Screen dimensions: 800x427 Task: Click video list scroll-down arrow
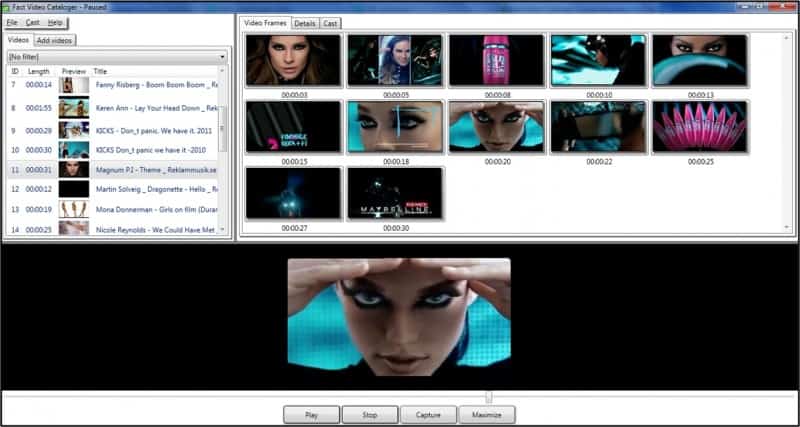point(222,230)
